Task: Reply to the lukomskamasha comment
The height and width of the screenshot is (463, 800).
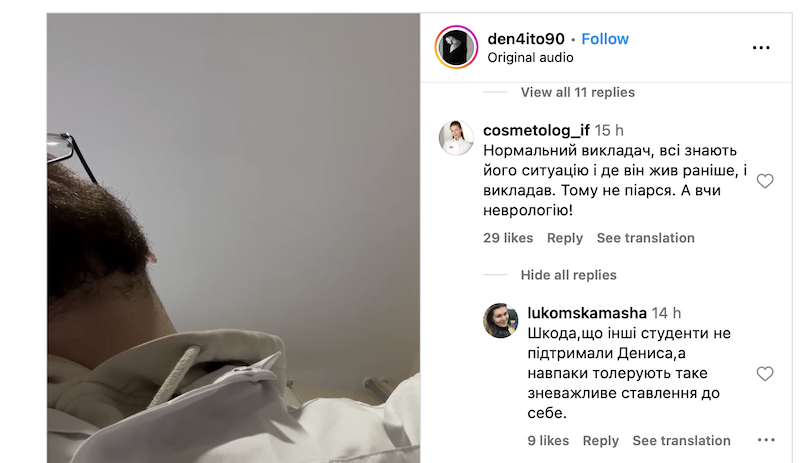Action: [601, 441]
